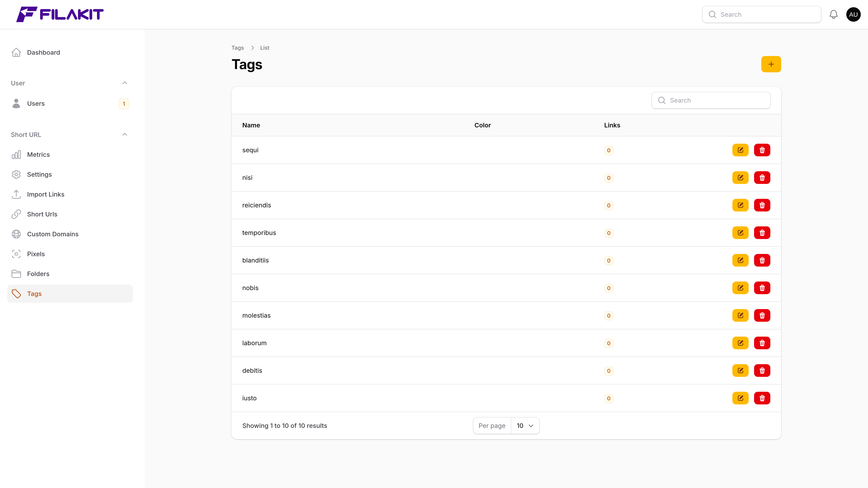Viewport: 868px width, 488px height.
Task: Click the Color column header
Action: tap(483, 125)
